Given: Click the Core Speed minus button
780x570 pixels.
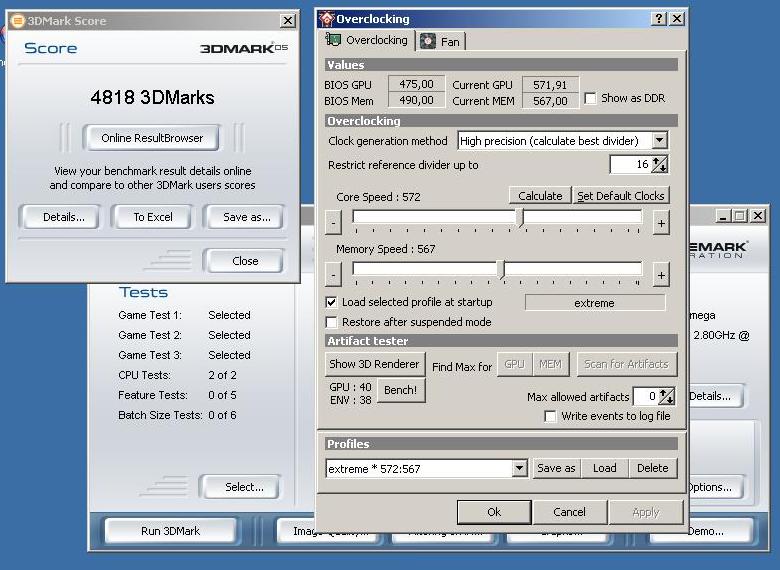Looking at the screenshot, I should [334, 223].
